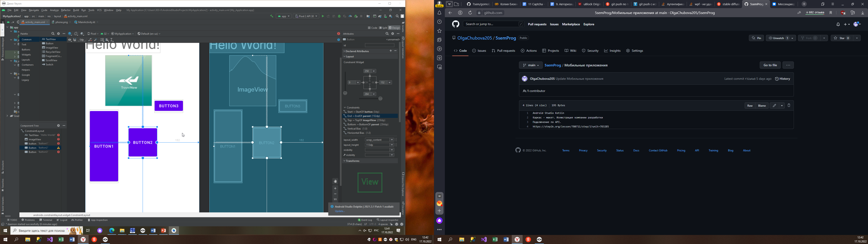Collapse the Transforms section in Attributes

344,161
